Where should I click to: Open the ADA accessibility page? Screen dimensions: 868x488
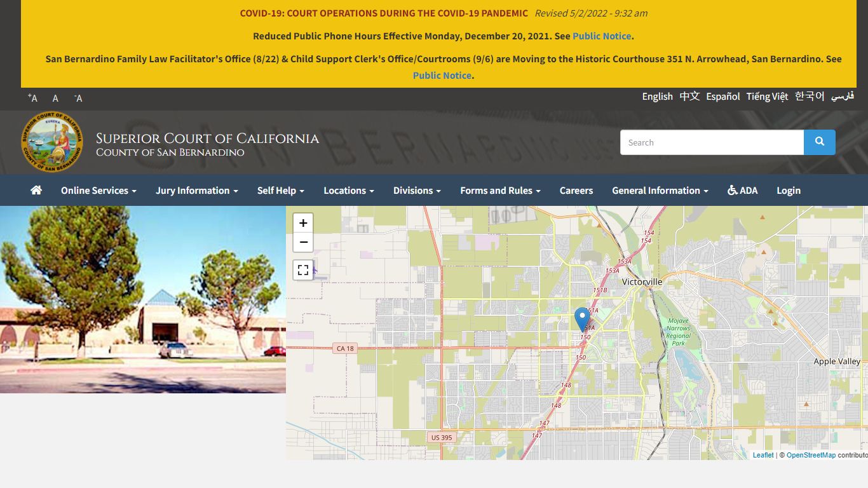(x=742, y=191)
